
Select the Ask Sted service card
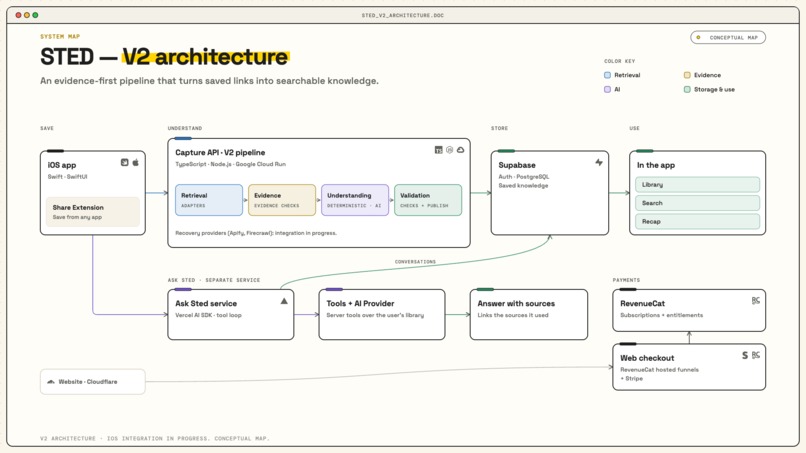(x=231, y=315)
